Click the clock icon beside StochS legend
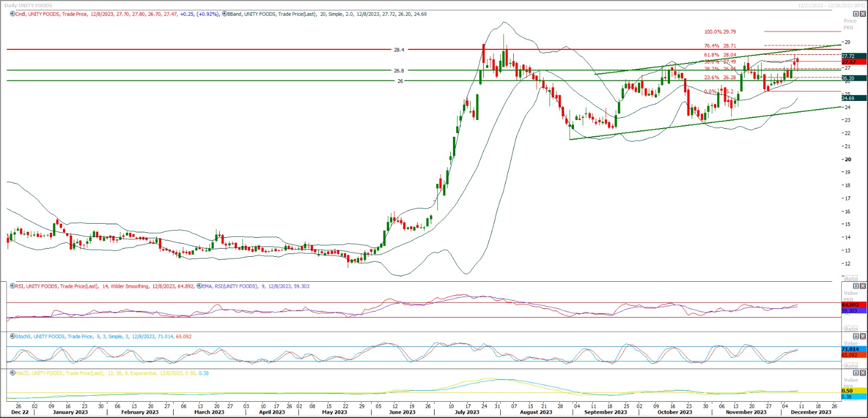Image resolution: width=868 pixels, height=418 pixels. click(12, 337)
